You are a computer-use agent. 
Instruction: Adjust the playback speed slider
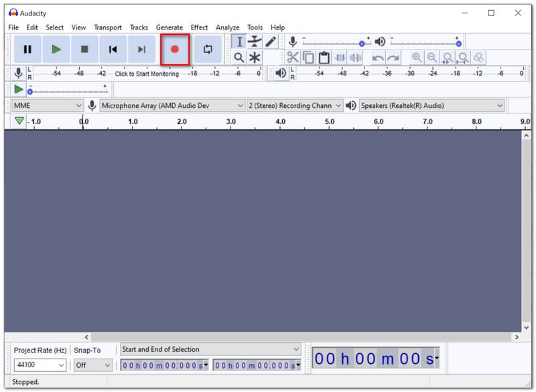pos(68,90)
